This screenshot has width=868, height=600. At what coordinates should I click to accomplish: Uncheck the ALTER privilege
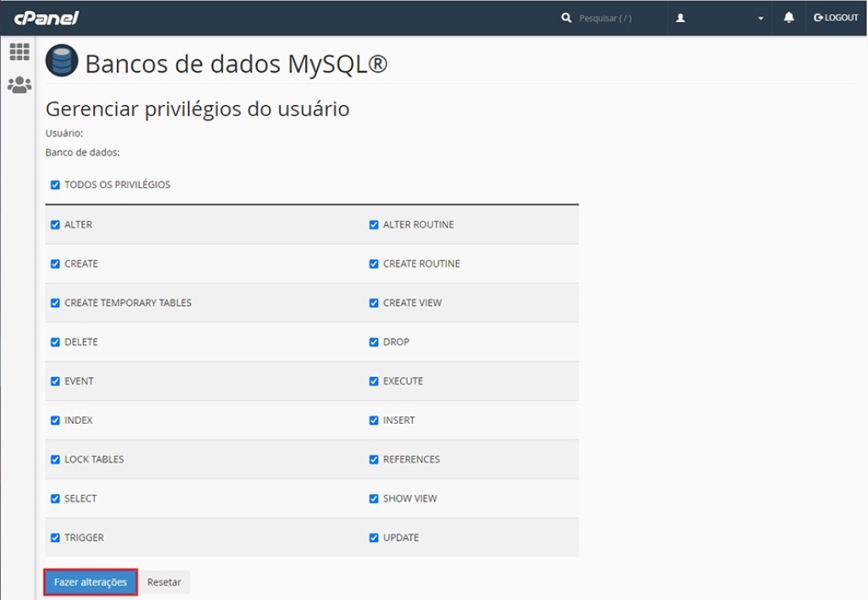coord(55,225)
